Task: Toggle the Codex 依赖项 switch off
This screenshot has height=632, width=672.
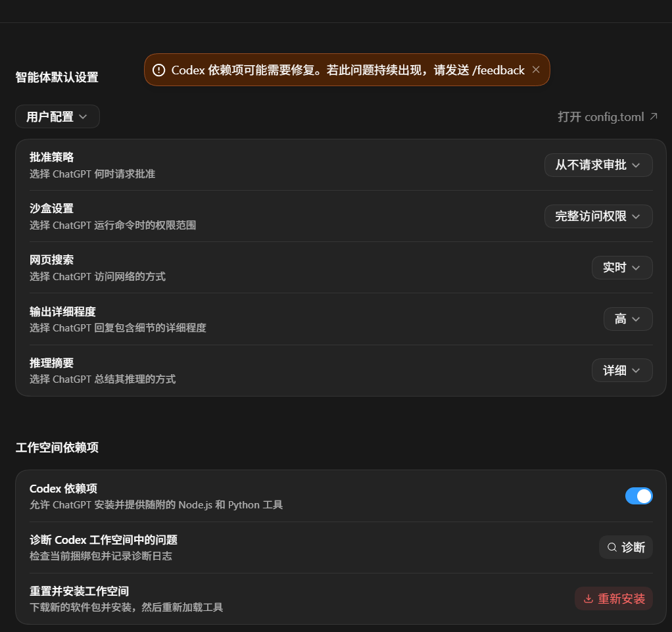Action: click(x=638, y=496)
